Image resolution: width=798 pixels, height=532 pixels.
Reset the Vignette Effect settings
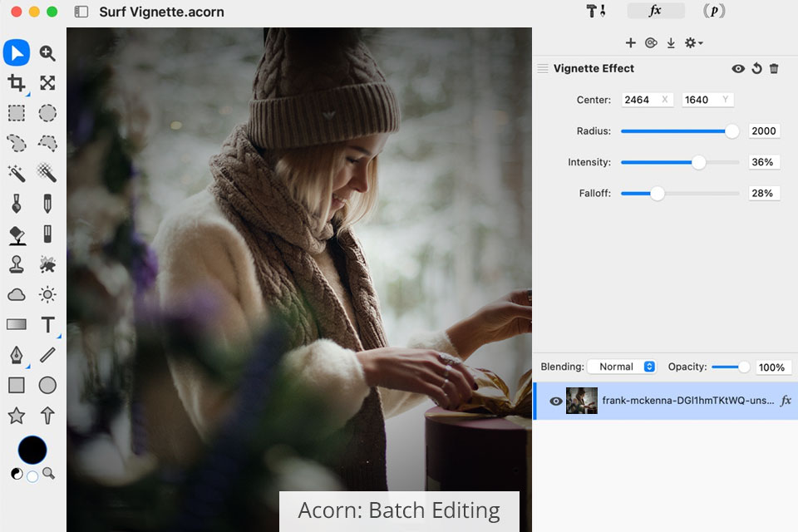click(x=756, y=68)
